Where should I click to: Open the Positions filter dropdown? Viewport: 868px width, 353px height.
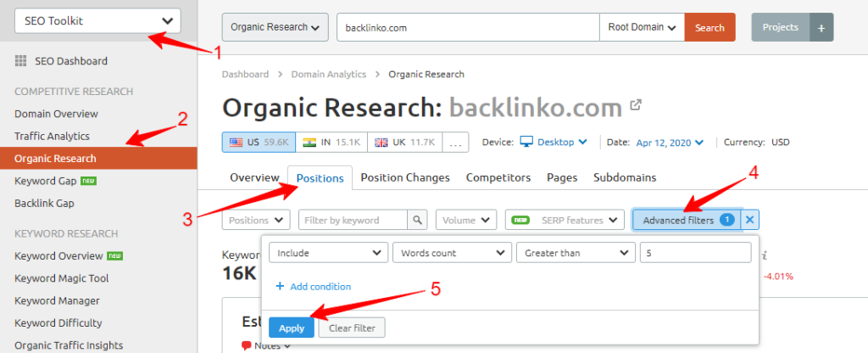(256, 220)
